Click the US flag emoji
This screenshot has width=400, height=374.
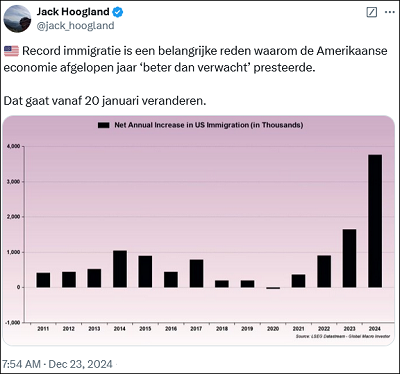pyautogui.click(x=11, y=51)
